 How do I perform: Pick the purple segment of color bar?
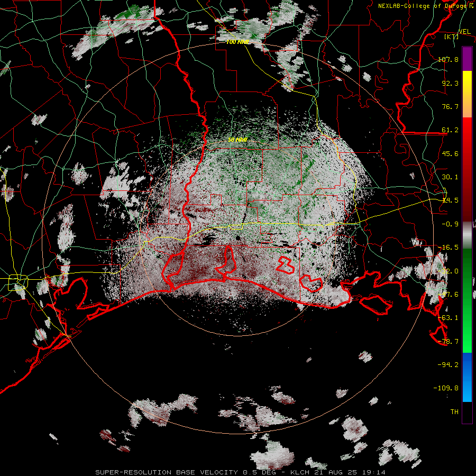pyautogui.click(x=467, y=59)
